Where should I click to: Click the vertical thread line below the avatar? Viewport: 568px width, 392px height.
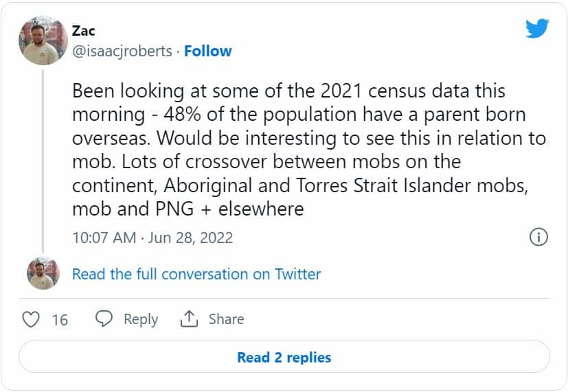click(43, 158)
